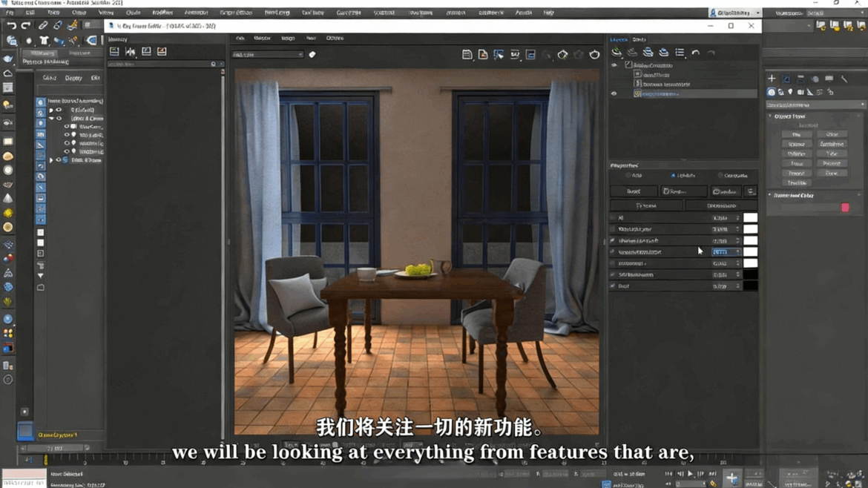Switch to the Modify tab of the Command Panel
The image size is (868, 488).
point(786,79)
